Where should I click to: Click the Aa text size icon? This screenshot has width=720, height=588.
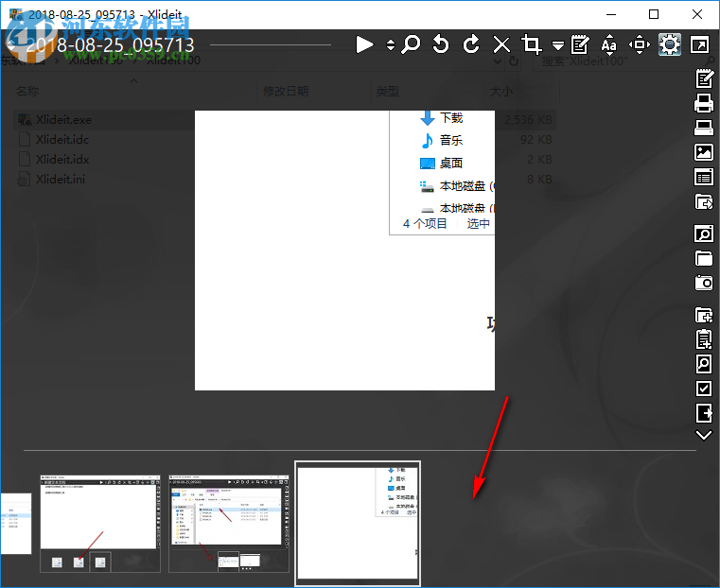(x=609, y=44)
